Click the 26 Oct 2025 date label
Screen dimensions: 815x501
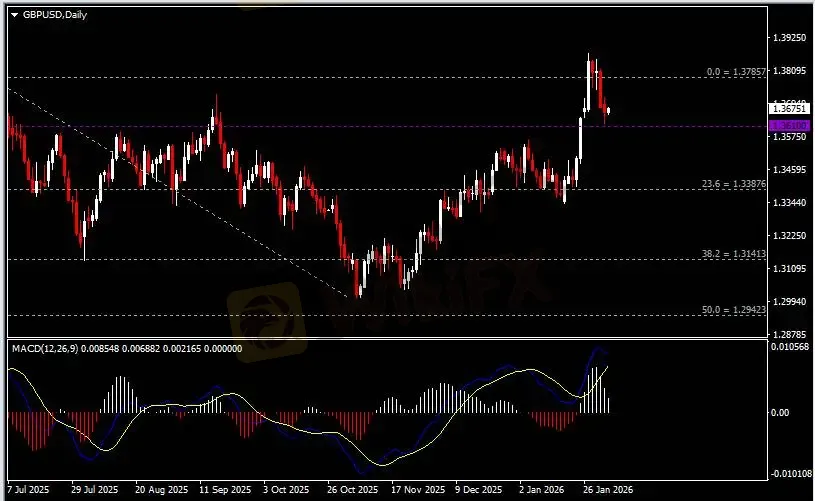352,490
